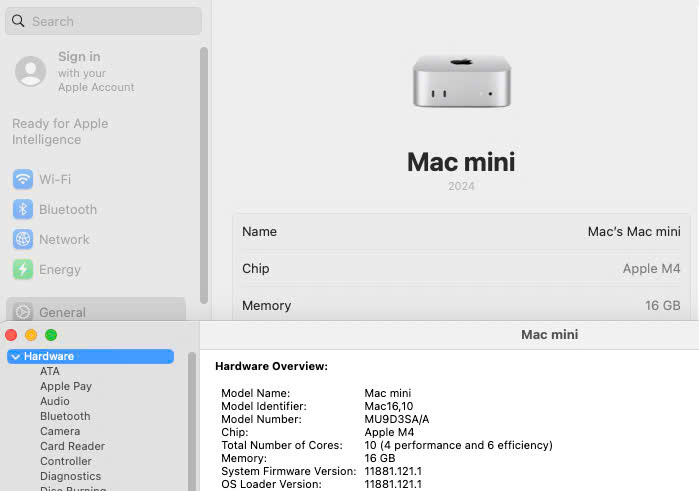The width and height of the screenshot is (699, 491).
Task: Click the System Settings sidebar scrollbar
Action: [x=204, y=170]
